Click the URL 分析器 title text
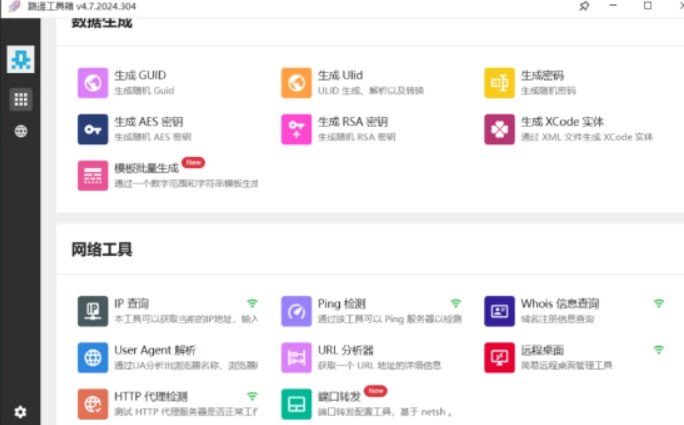Screen dimensions: 684x425 345,350
